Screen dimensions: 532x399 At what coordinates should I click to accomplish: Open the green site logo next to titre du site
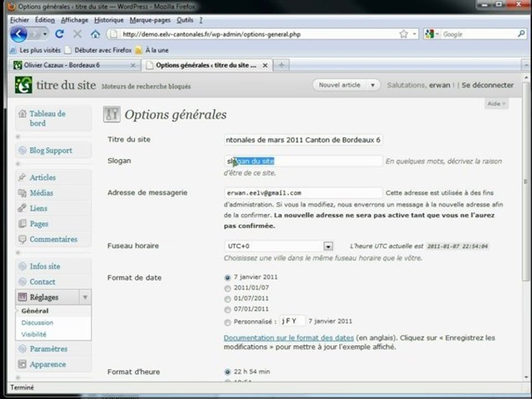[x=23, y=85]
